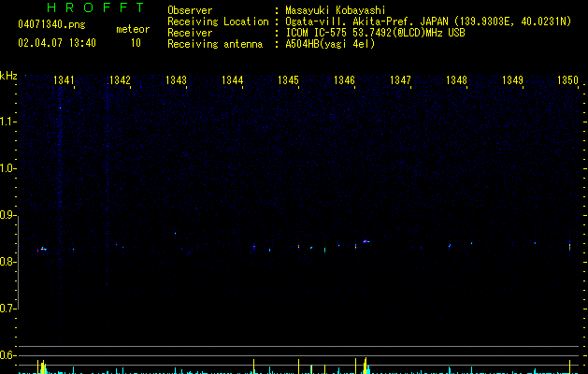588x374 pixels.
Task: Click the 1.1 kHz axis label
Action: 8,122
